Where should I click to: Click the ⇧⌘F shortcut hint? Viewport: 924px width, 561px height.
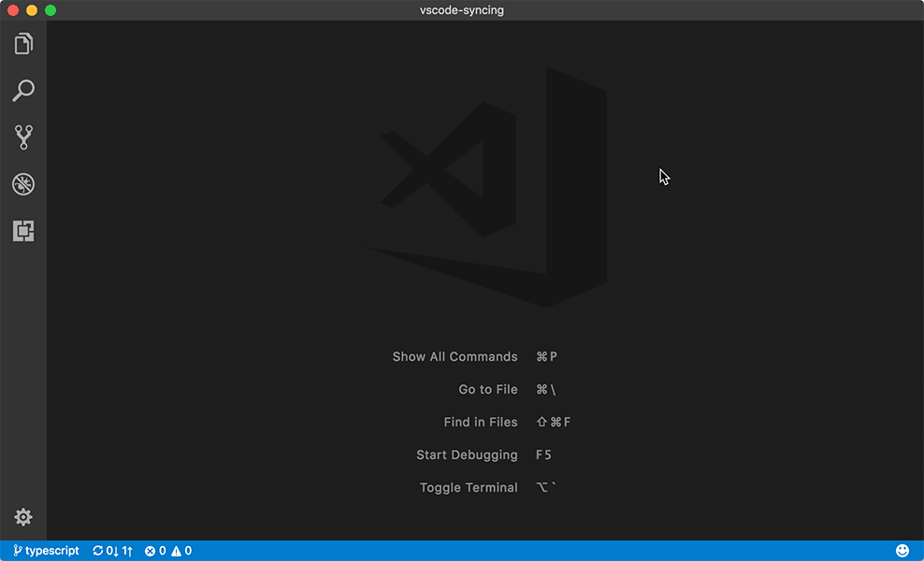[554, 422]
